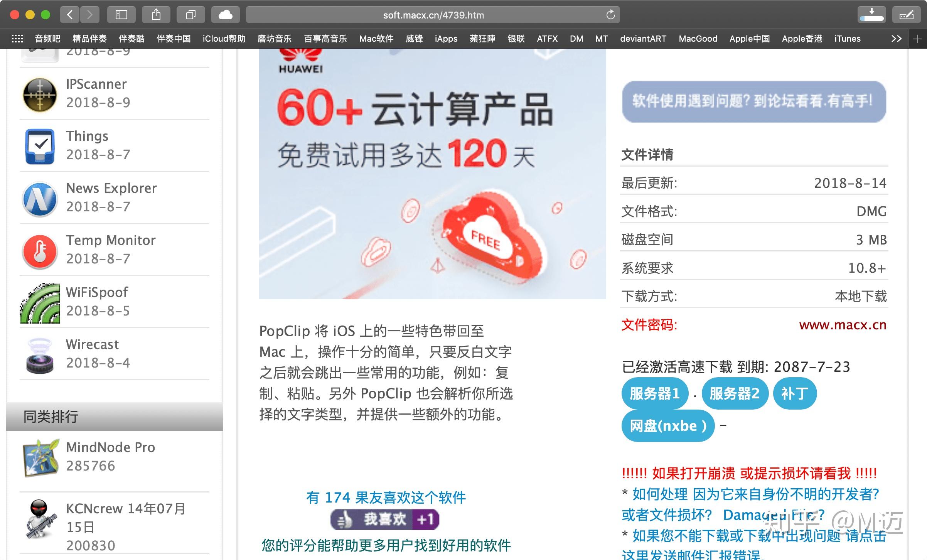Open the 银联 bookmark

click(516, 39)
